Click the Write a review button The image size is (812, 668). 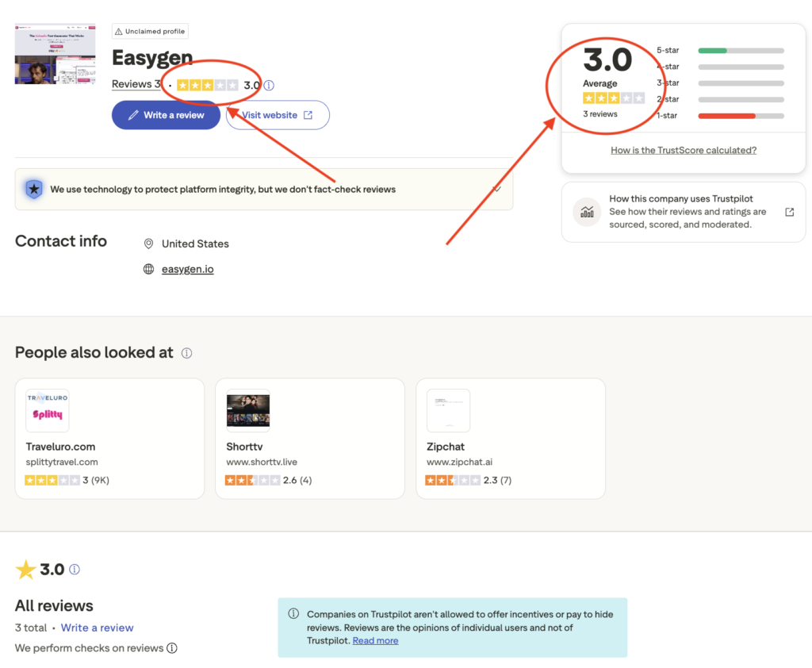(167, 115)
